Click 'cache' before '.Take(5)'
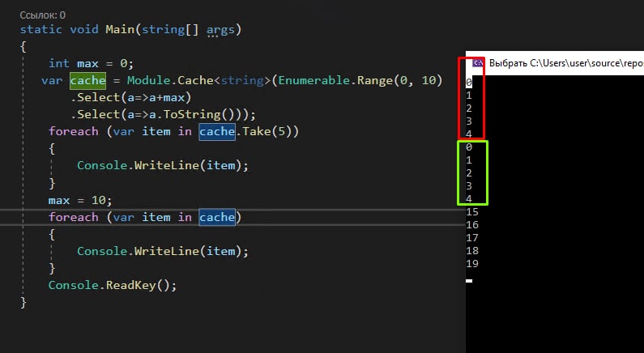Screen dimensions: 644x353 pyautogui.click(x=217, y=131)
